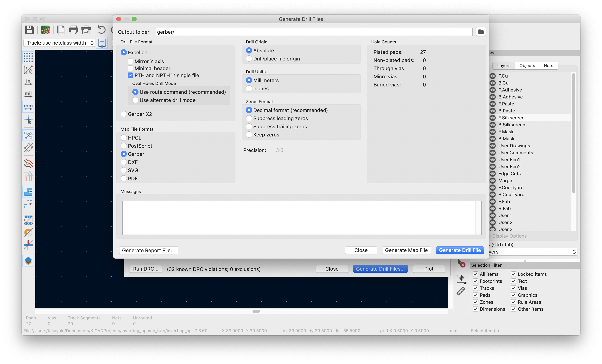Uncheck Locked items in Selection Filter
602x364 pixels.
tap(514, 274)
